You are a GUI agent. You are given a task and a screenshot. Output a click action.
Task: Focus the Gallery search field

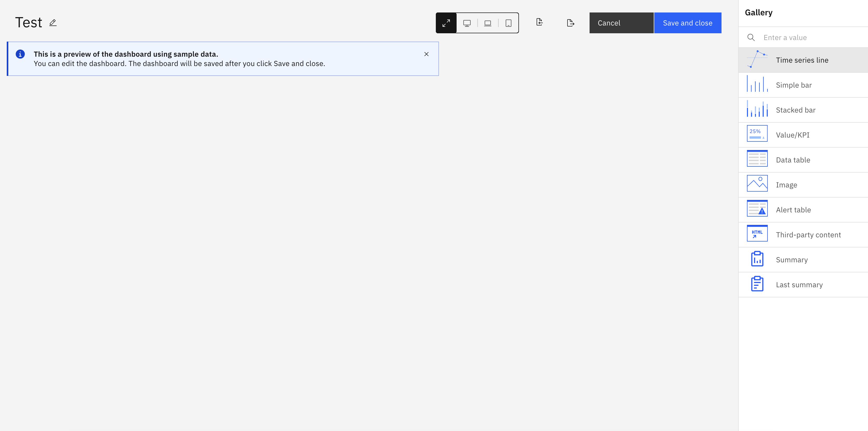(803, 37)
